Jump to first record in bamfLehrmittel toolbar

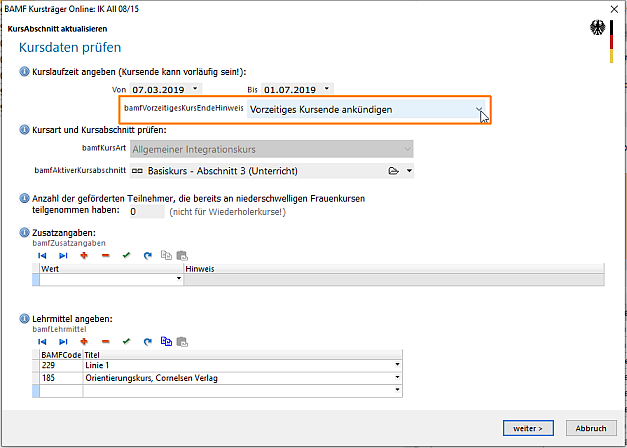pos(42,342)
